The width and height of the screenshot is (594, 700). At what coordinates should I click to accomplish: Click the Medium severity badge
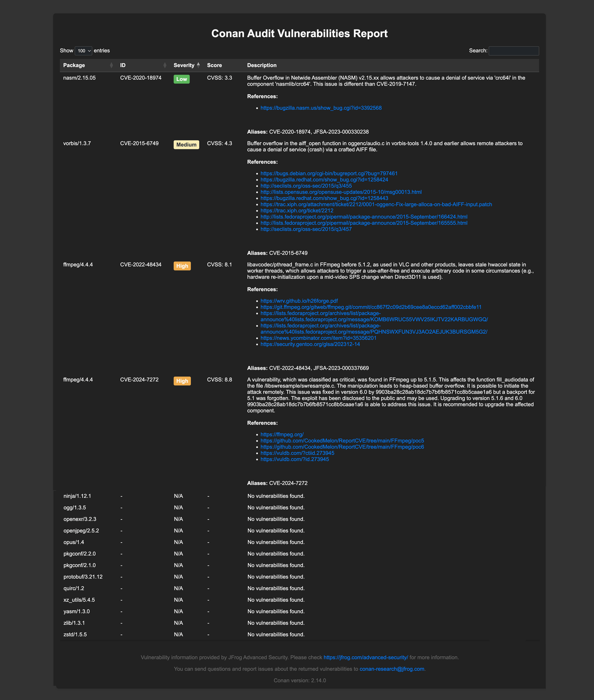click(186, 145)
